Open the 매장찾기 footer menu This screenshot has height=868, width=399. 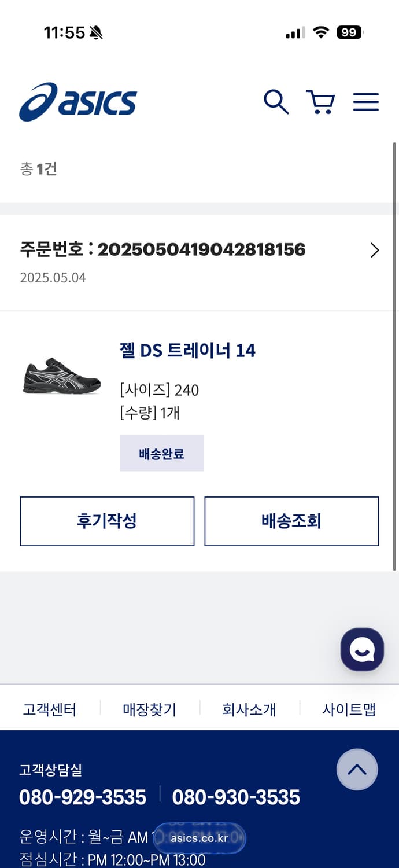[149, 709]
